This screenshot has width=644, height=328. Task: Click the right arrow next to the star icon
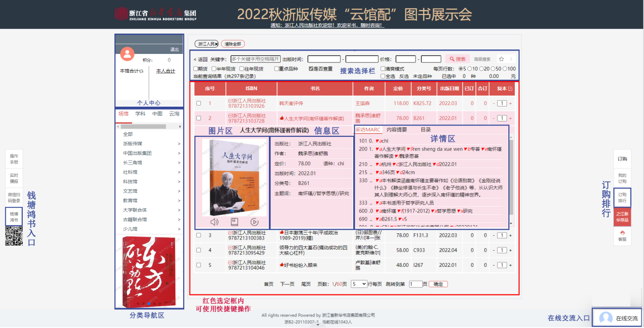coord(511,59)
